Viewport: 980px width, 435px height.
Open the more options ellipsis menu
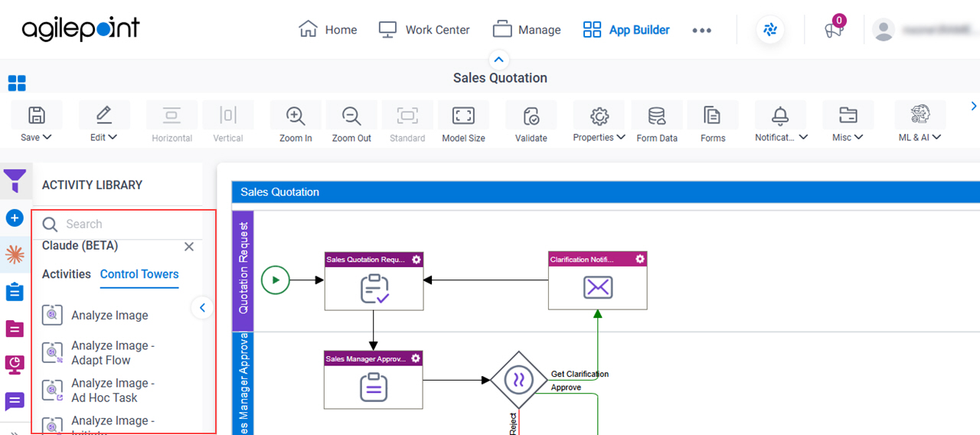point(701,31)
